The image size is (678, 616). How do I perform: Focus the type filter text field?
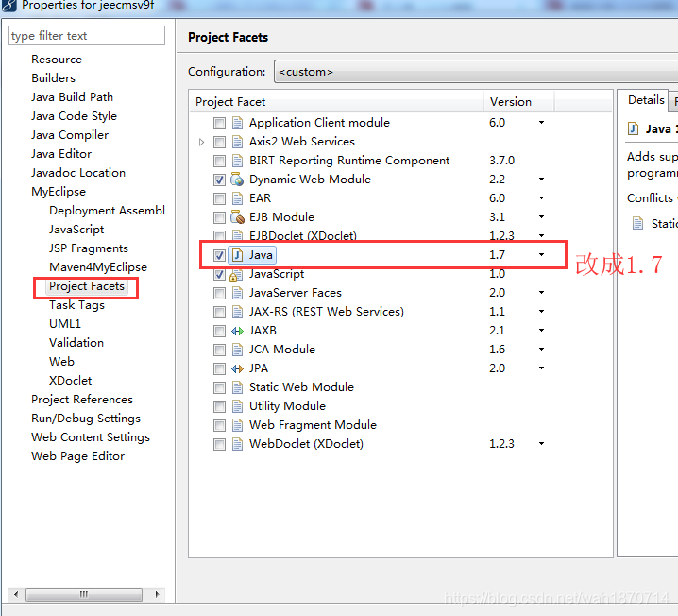click(87, 36)
